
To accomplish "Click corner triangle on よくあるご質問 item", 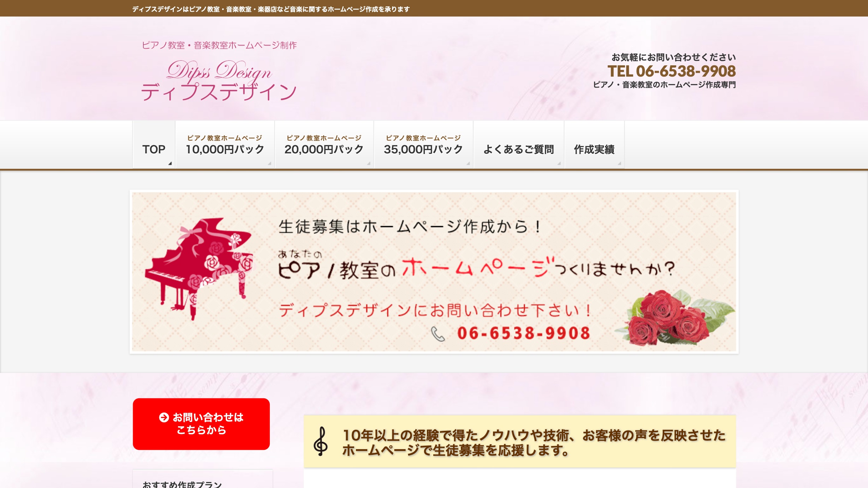I will (559, 163).
